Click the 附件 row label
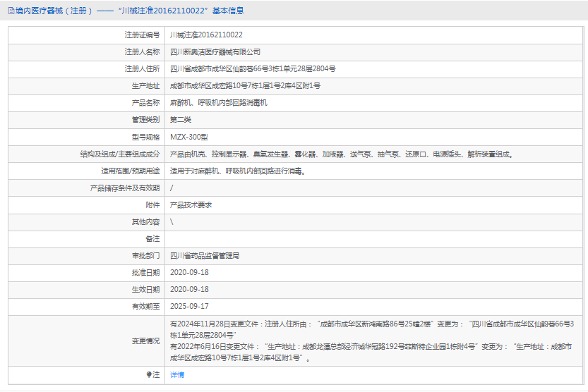This screenshot has height=392, width=588. pyautogui.click(x=152, y=204)
